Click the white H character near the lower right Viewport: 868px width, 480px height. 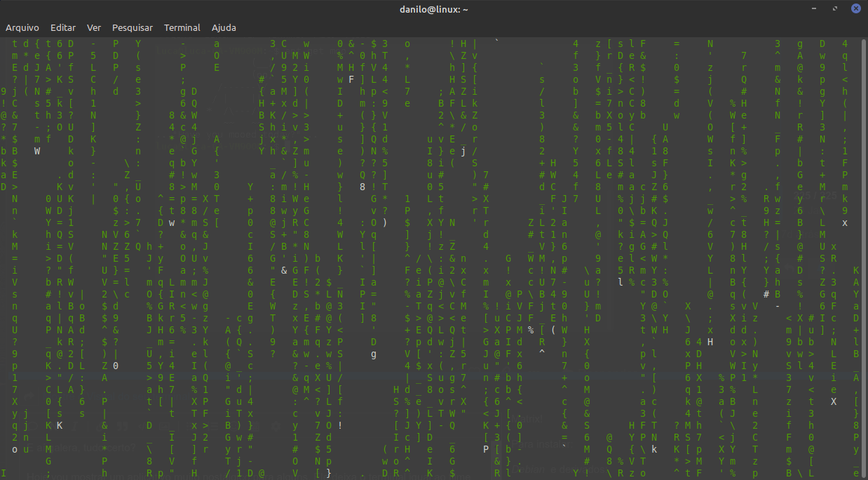coord(710,342)
